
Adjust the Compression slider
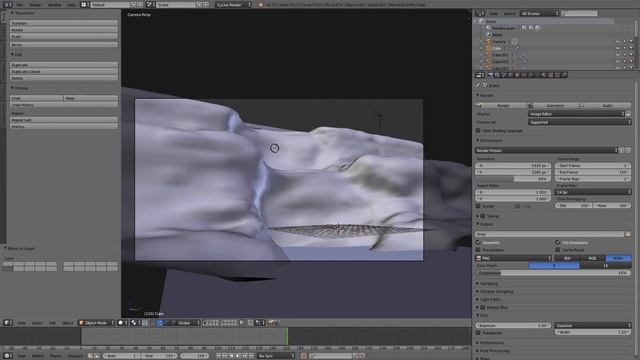coord(553,273)
